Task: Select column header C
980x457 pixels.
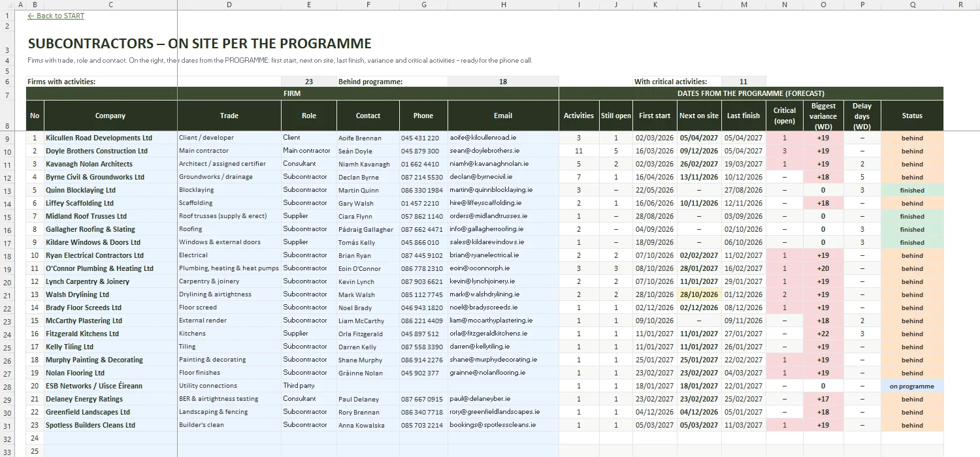Action: [110, 5]
